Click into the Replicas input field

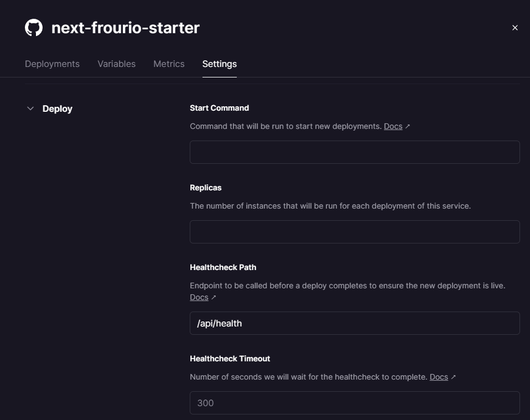pos(355,232)
